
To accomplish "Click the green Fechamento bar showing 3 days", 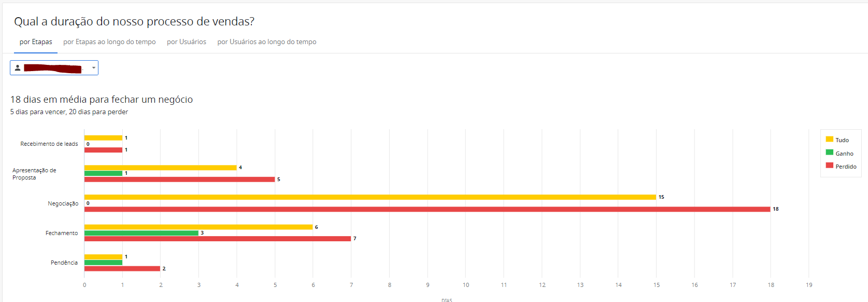I will point(141,233).
